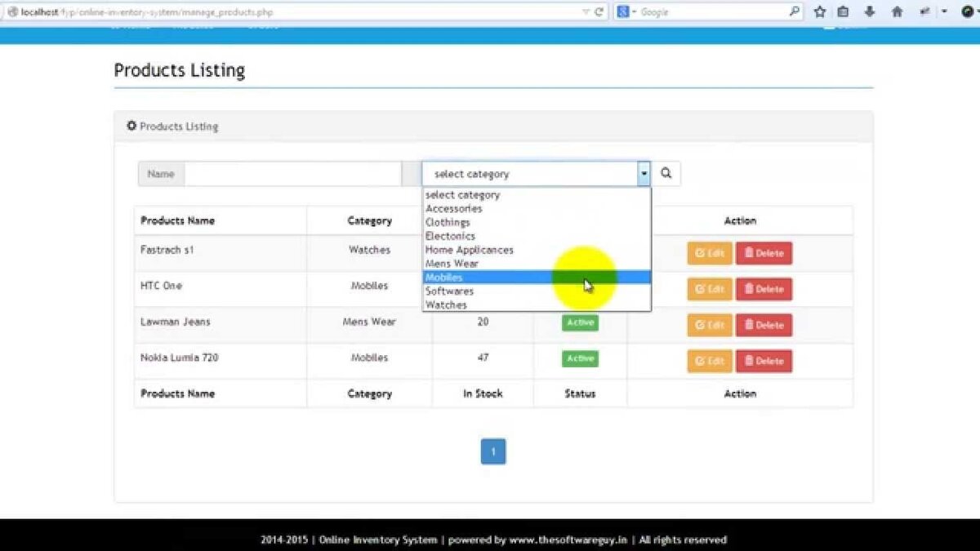This screenshot has height=551, width=980.
Task: Click the gear icon in Products Listing panel
Action: [131, 126]
